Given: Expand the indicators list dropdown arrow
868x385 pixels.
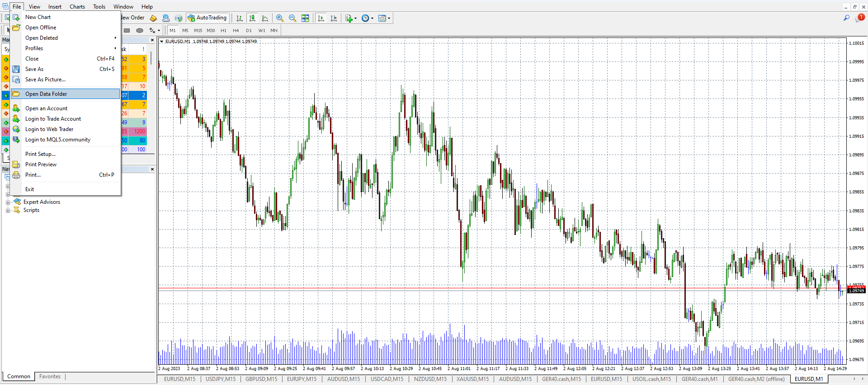Looking at the screenshot, I should point(356,18).
